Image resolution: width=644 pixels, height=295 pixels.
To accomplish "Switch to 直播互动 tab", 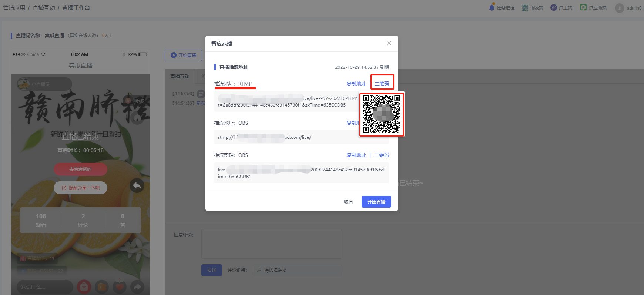I will coord(180,76).
